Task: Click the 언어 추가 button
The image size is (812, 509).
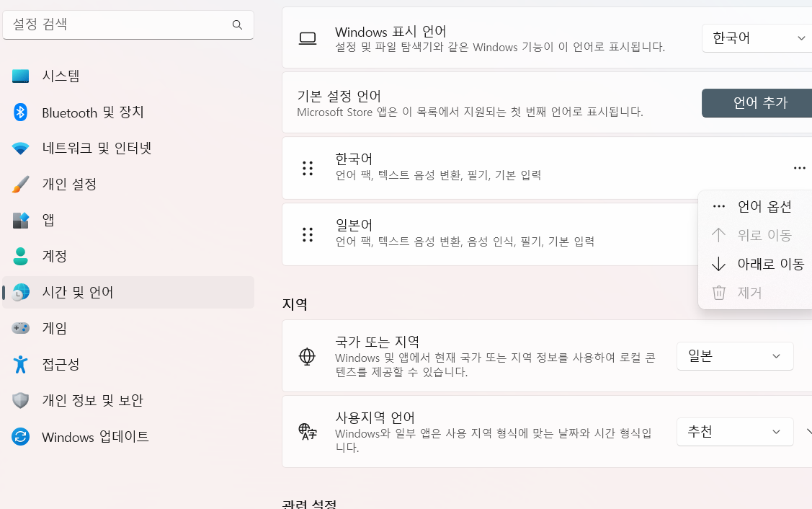Action: tap(759, 103)
